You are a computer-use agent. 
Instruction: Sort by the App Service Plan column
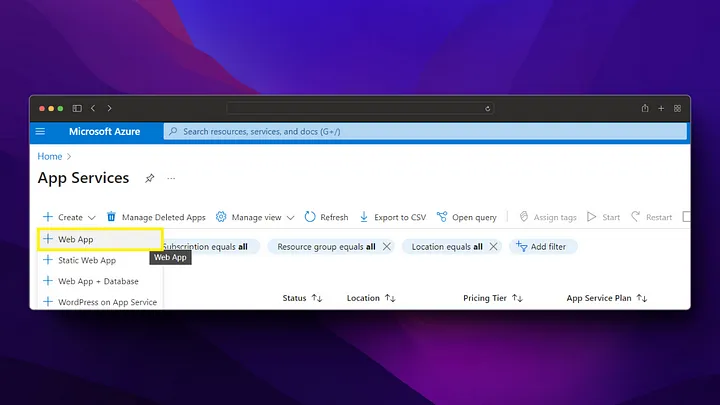(x=607, y=298)
